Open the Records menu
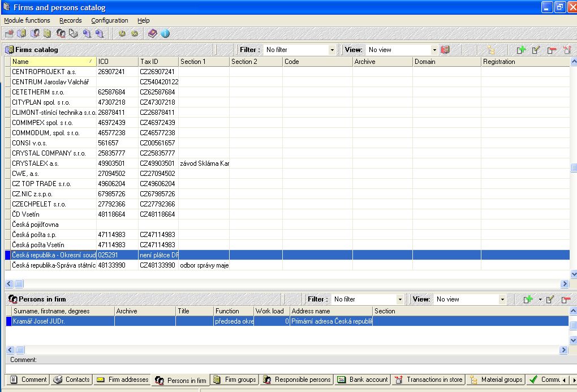The width and height of the screenshot is (577, 392). pyautogui.click(x=70, y=20)
